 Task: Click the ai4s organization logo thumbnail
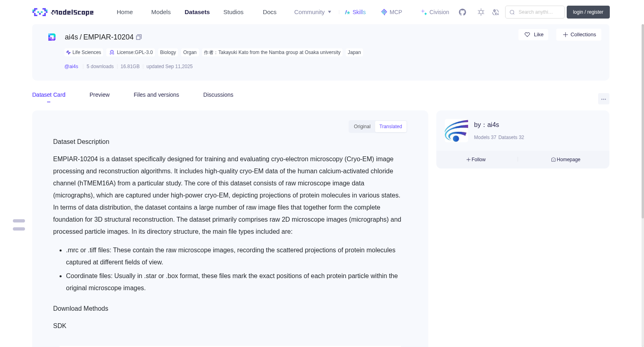(456, 131)
